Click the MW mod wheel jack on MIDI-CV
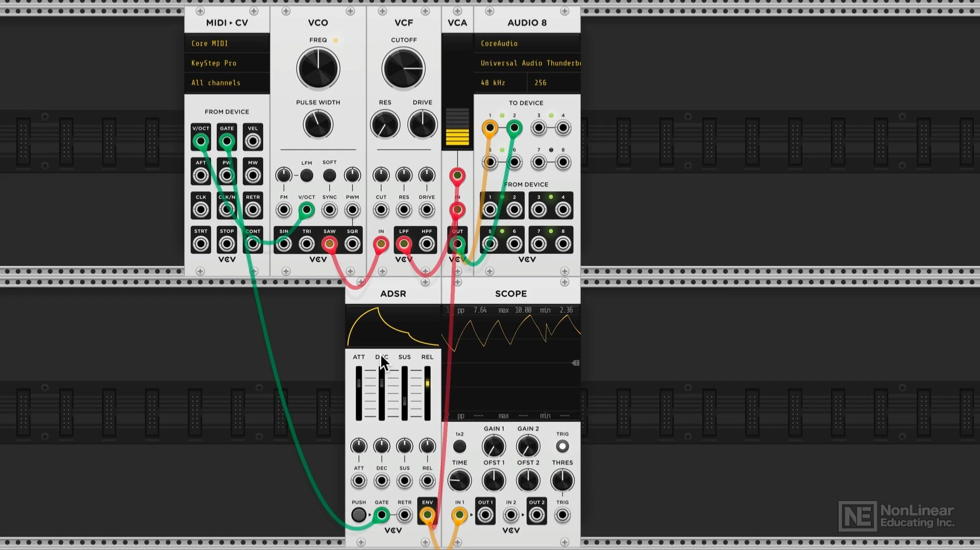Image resolution: width=980 pixels, height=550 pixels. click(x=253, y=176)
